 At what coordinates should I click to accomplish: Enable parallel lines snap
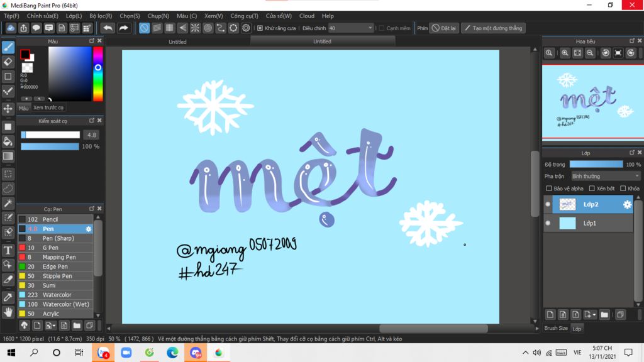click(x=157, y=28)
